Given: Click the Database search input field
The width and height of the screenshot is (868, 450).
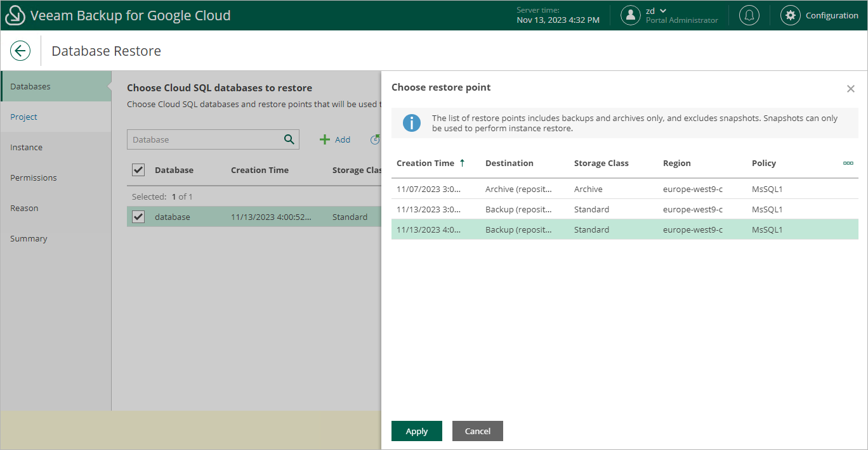Looking at the screenshot, I should click(x=204, y=139).
